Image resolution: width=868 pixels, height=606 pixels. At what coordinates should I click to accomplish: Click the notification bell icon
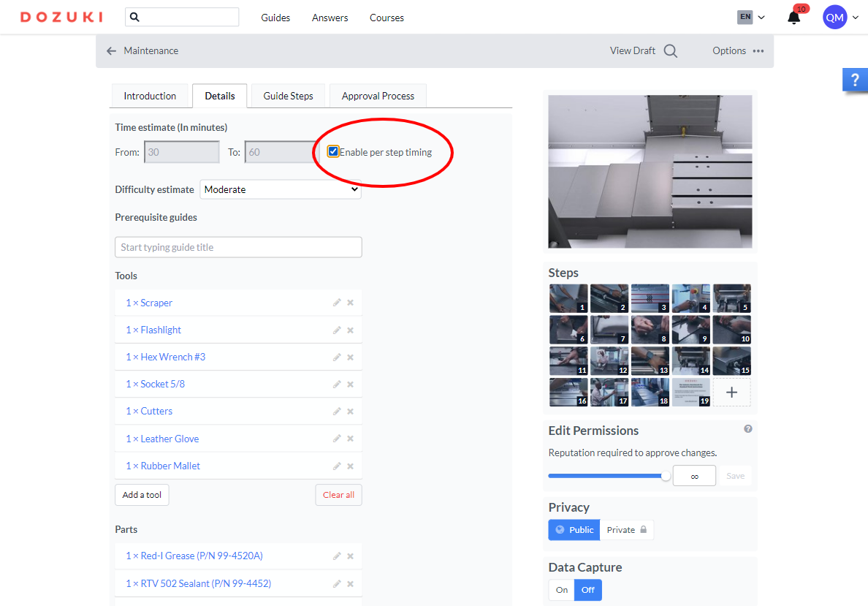[x=793, y=18]
